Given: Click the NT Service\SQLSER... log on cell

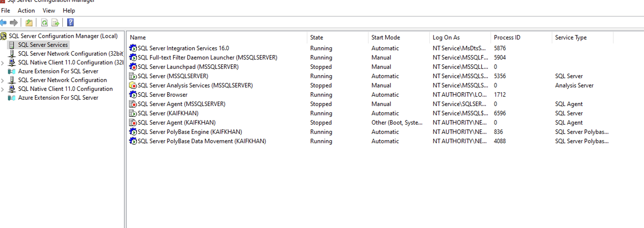Looking at the screenshot, I should click(459, 104).
